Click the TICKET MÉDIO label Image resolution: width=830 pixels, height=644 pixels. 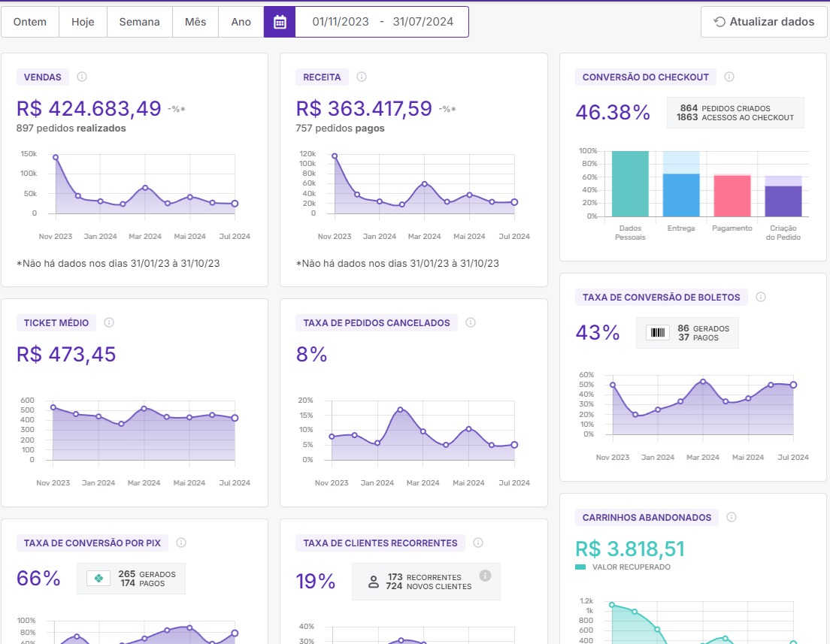coord(56,322)
